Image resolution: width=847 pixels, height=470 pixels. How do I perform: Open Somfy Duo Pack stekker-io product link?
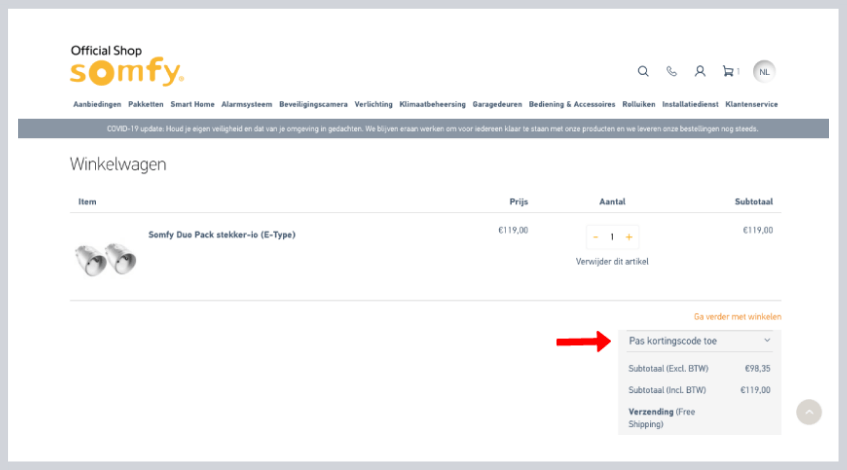[x=222, y=234]
